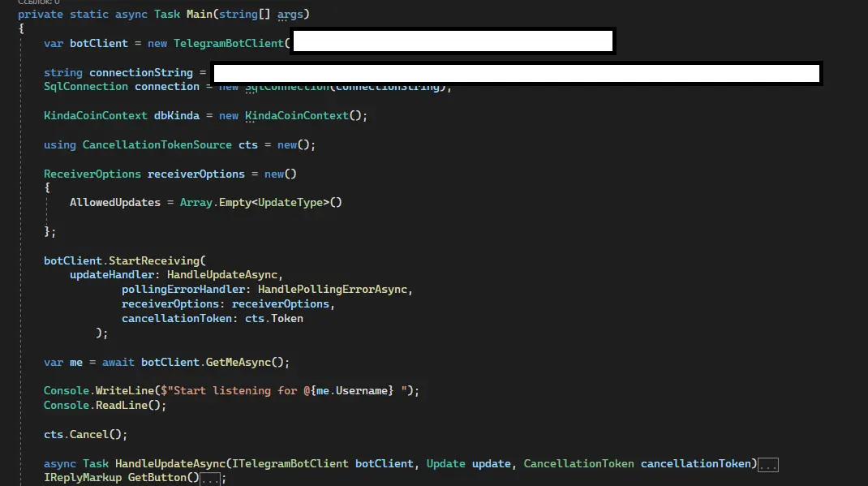This screenshot has height=486, width=868.
Task: Click the private keyword
Action: coord(41,15)
